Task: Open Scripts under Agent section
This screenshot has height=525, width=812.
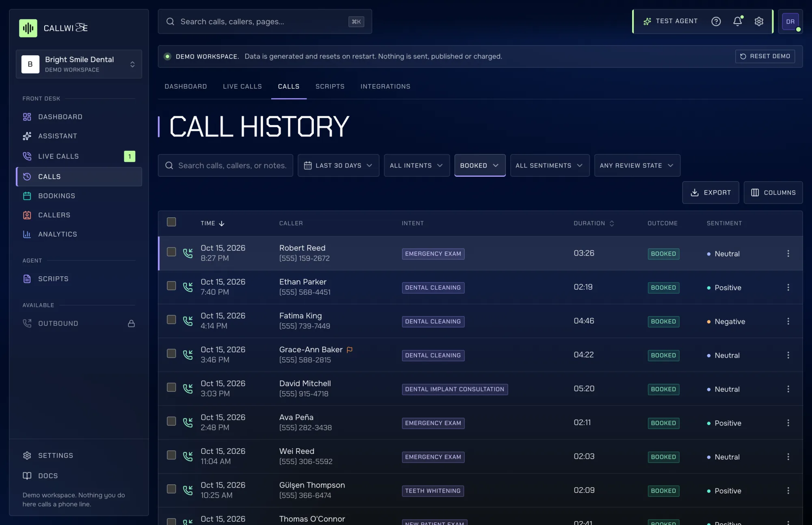Action: pos(79,279)
